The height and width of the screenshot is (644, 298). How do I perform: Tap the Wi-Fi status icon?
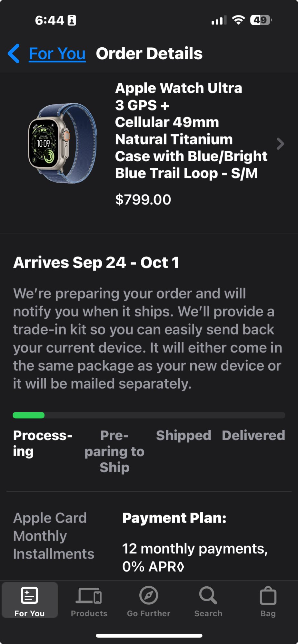238,20
